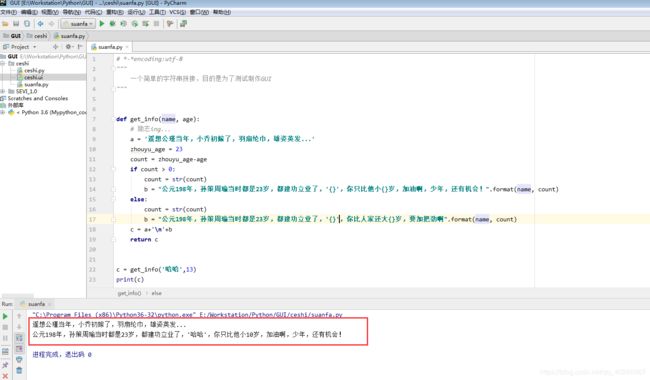Click the Profile toolbar icon
The width and height of the screenshot is (650, 380).
[135, 24]
